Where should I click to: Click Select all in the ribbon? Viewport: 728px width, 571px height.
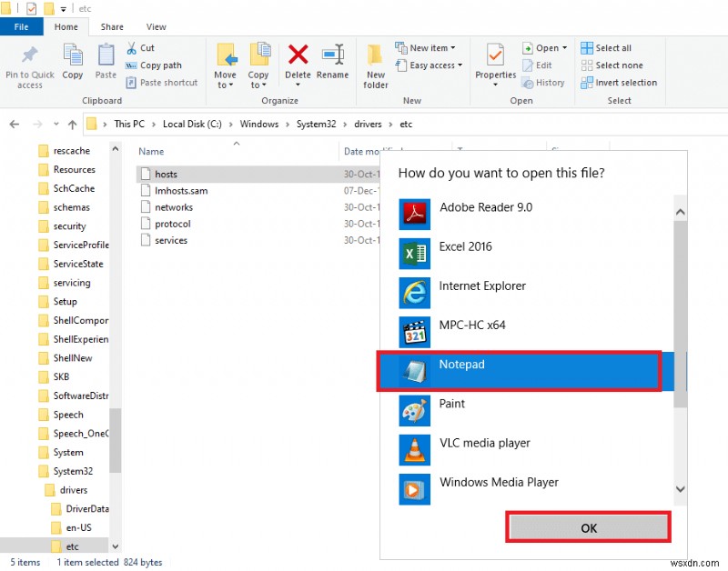[x=606, y=48]
